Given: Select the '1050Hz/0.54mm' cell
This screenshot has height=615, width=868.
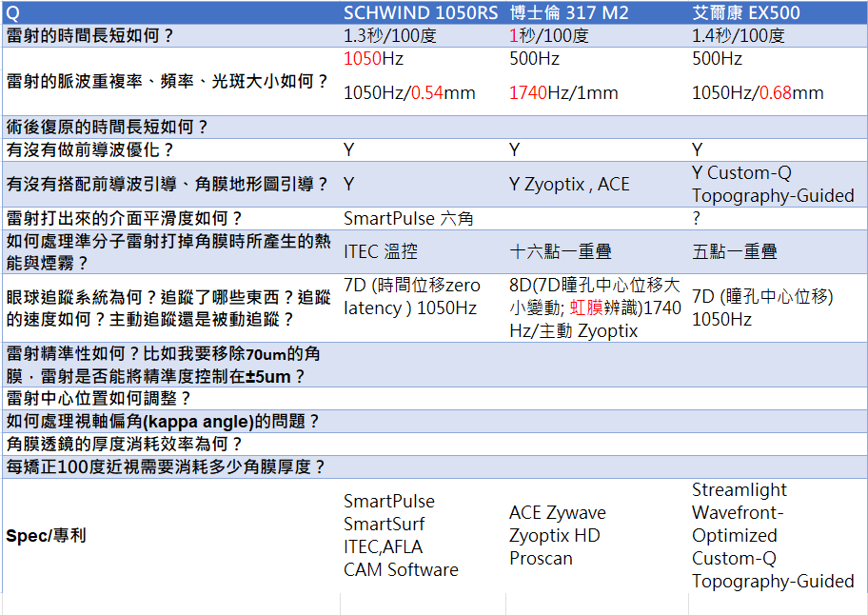Looking at the screenshot, I should click(409, 92).
